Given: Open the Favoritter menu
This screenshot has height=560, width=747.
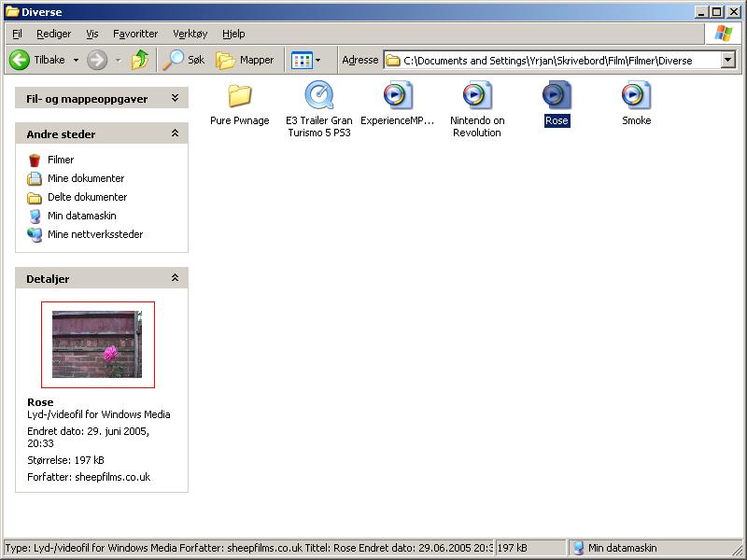Looking at the screenshot, I should 135,34.
